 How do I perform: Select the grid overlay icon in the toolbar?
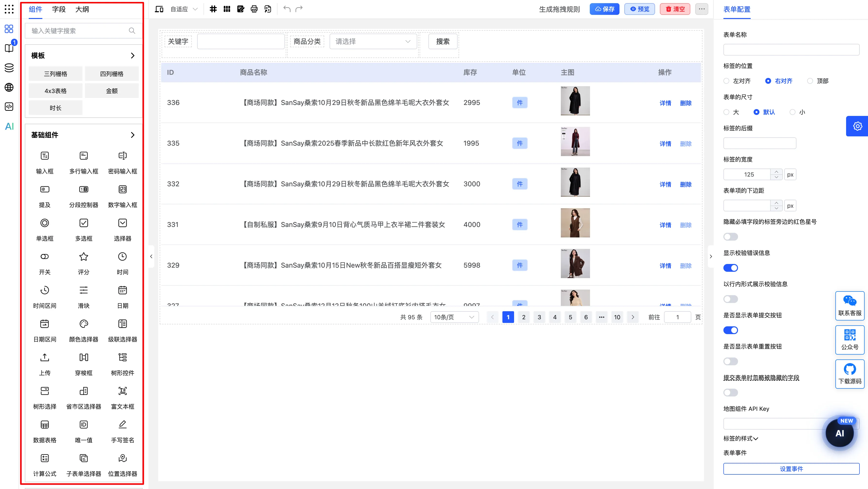[x=213, y=9]
